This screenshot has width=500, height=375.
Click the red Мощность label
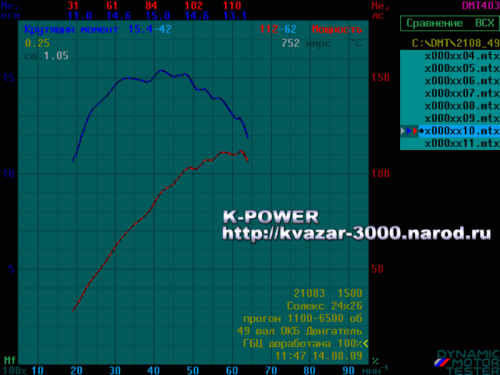click(x=337, y=29)
